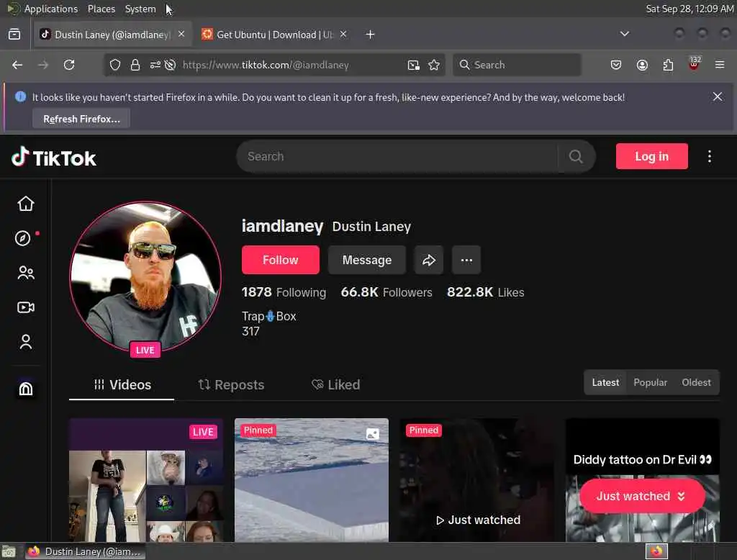Open Explore via the compass icon

22,238
